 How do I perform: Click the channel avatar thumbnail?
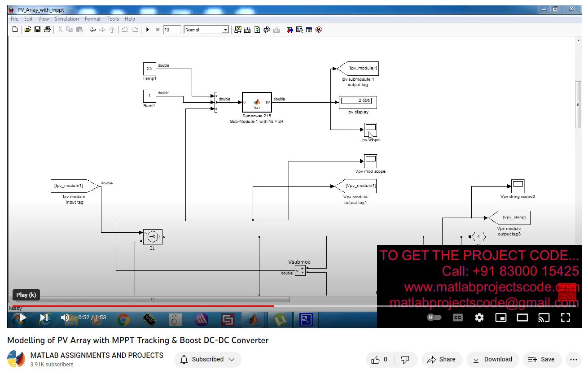point(16,359)
